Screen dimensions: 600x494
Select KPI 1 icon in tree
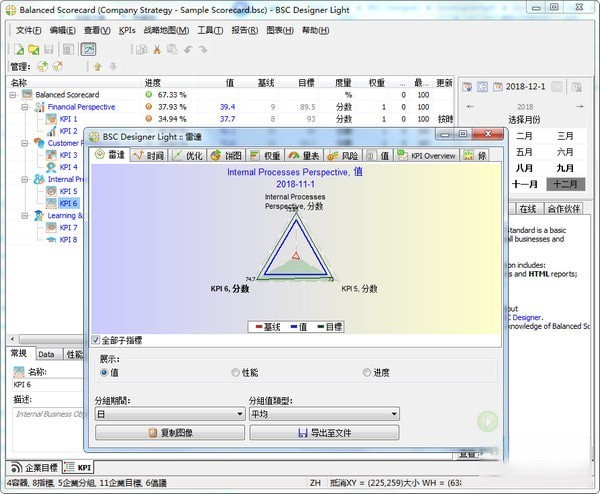point(51,119)
